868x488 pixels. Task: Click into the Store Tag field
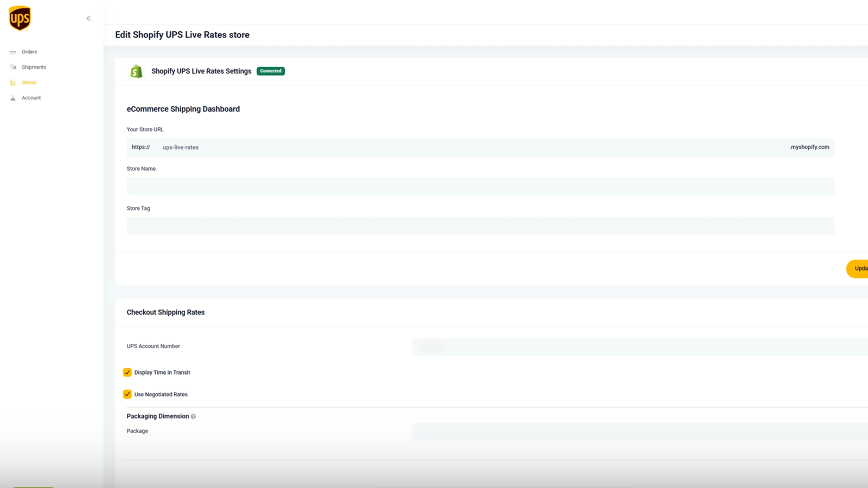(480, 226)
